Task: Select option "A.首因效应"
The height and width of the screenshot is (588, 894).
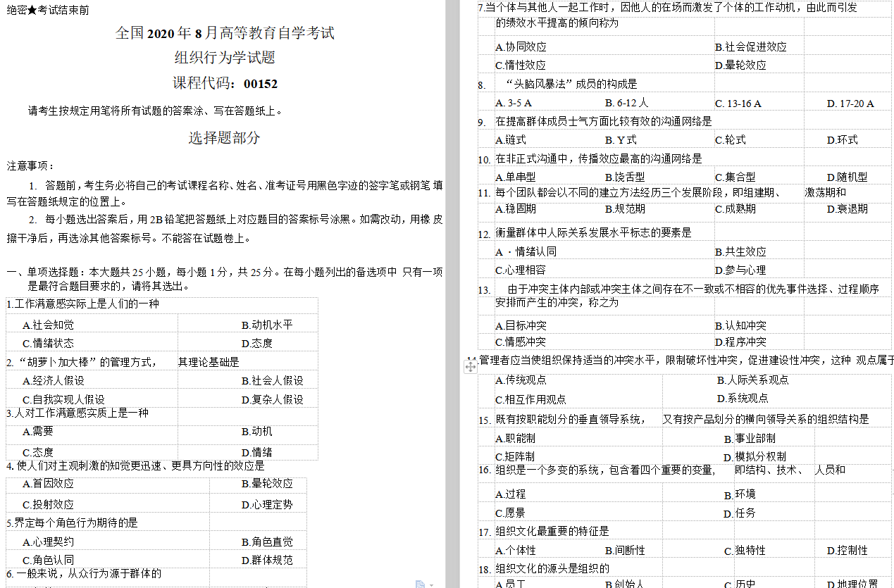Action: 48,484
